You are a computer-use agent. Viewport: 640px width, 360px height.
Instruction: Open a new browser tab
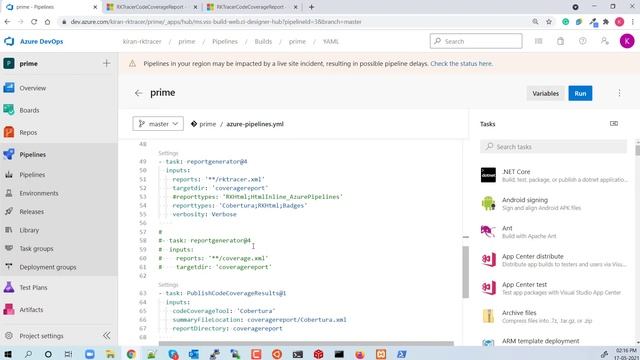[311, 7]
